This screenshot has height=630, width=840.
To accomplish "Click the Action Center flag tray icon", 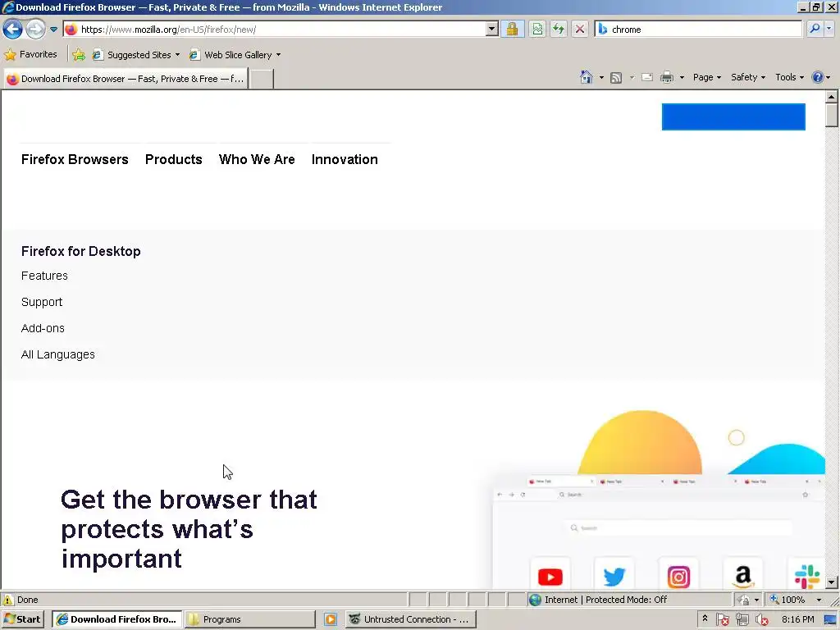I will coord(722,620).
